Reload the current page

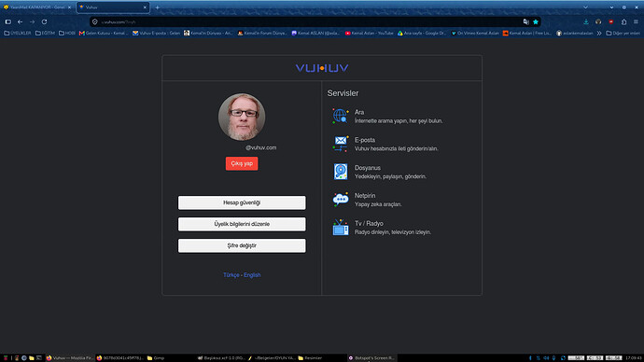(x=45, y=21)
